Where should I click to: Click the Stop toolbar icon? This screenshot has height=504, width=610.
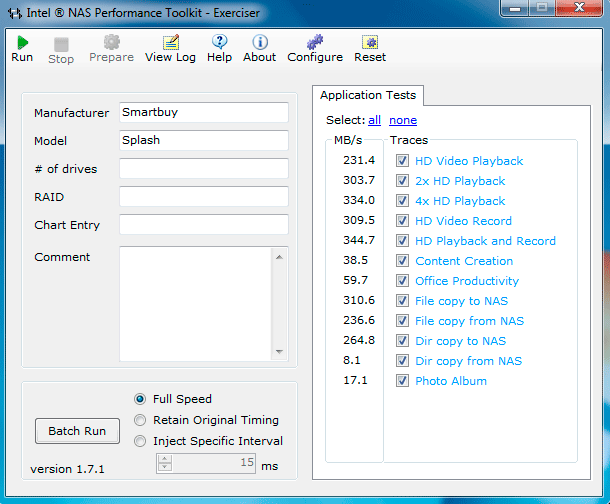tap(61, 44)
